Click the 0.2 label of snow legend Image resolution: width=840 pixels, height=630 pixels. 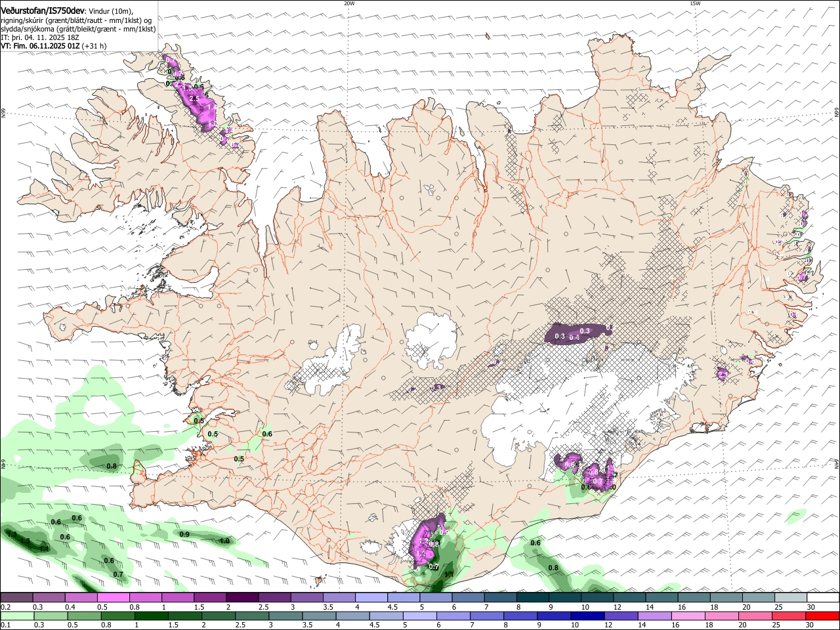(x=5, y=607)
